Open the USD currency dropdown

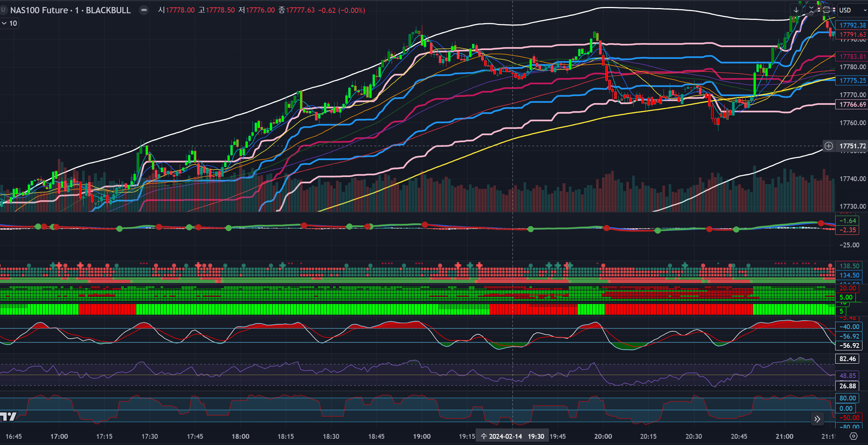(853, 10)
